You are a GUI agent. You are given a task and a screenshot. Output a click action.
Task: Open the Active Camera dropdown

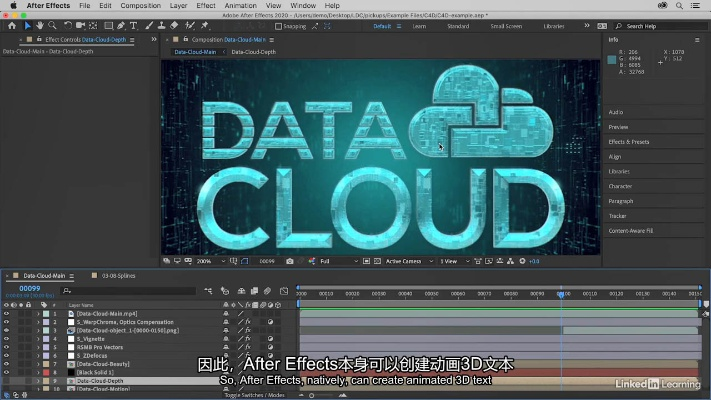(x=407, y=261)
